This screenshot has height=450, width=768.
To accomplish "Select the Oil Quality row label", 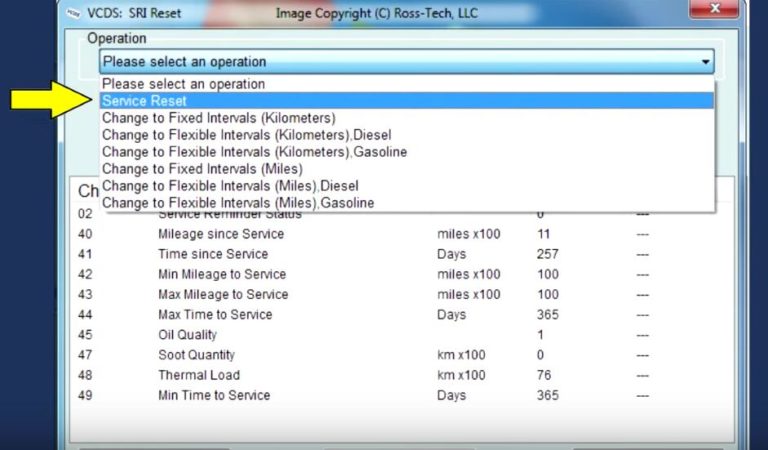I will pyautogui.click(x=187, y=335).
